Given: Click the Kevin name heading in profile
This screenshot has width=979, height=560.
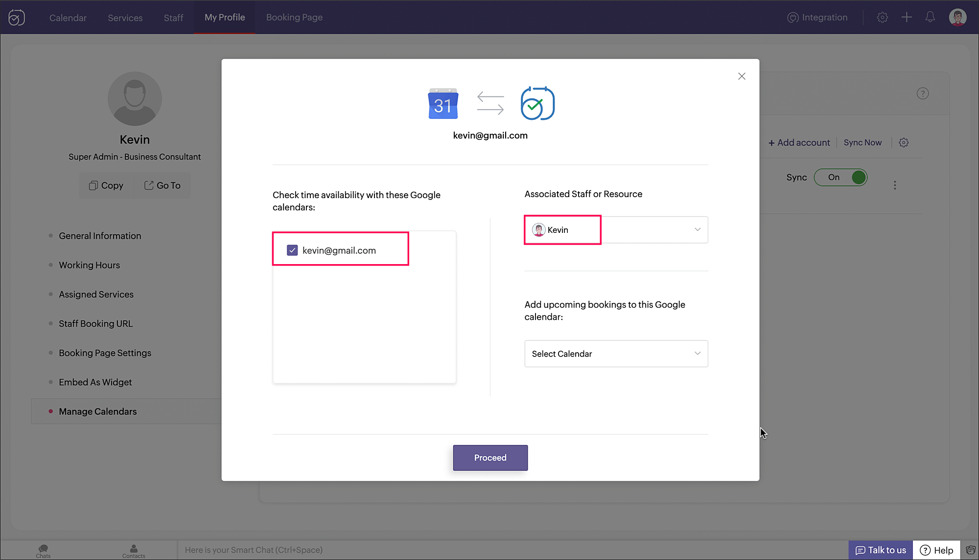Looking at the screenshot, I should (x=135, y=139).
